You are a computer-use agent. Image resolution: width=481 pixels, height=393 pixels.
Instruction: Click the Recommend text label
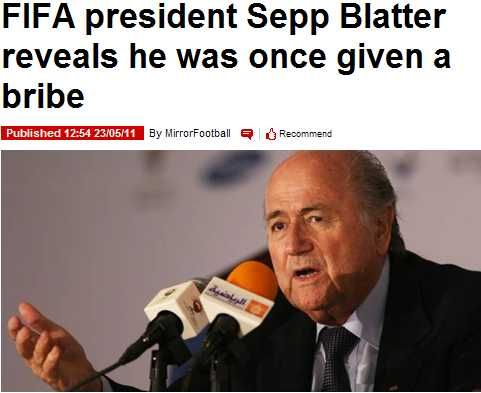pos(305,134)
